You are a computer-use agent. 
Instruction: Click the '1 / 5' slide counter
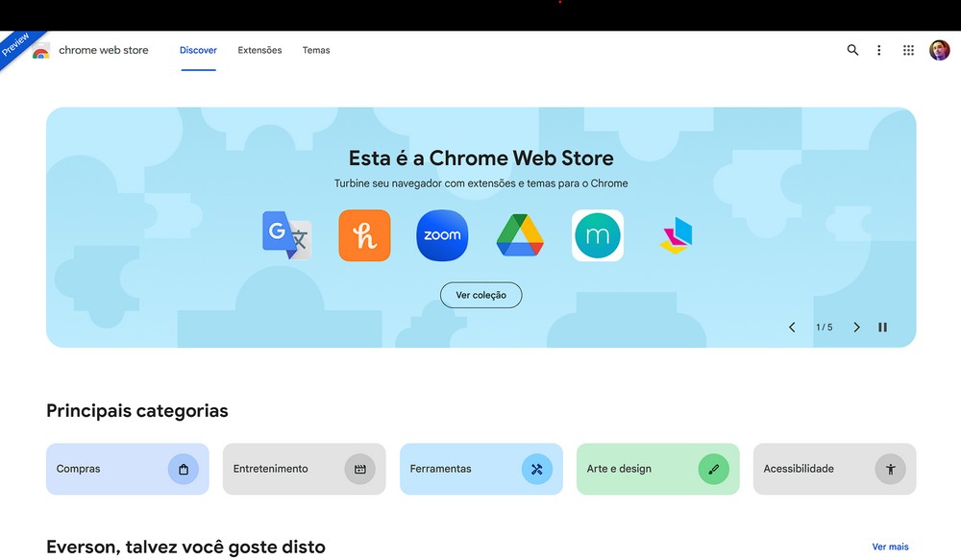click(825, 328)
